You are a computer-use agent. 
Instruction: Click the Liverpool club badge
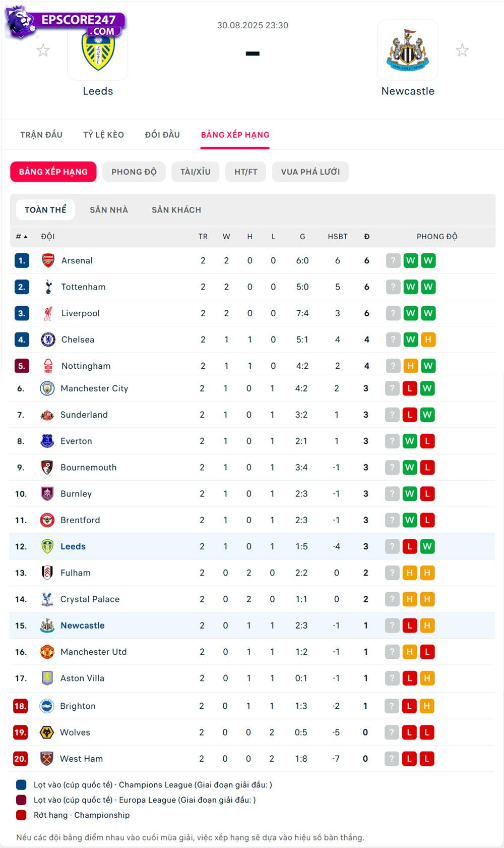48,313
